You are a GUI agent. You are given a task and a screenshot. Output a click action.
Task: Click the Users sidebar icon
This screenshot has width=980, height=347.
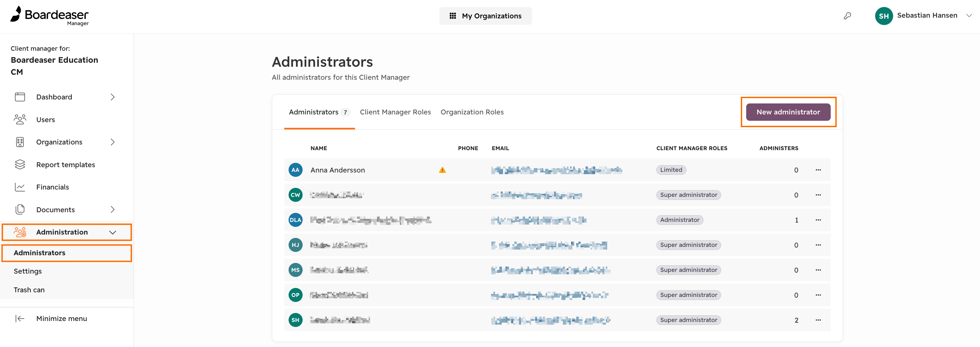(x=20, y=119)
